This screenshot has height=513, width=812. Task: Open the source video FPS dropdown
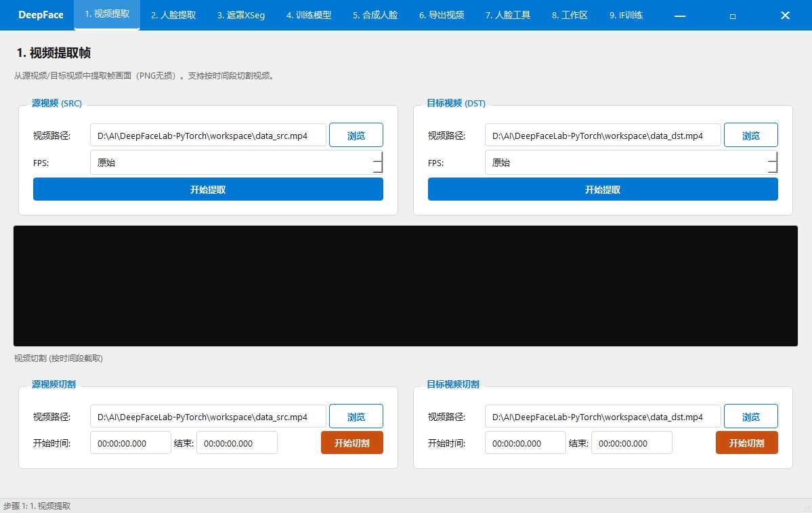point(236,162)
